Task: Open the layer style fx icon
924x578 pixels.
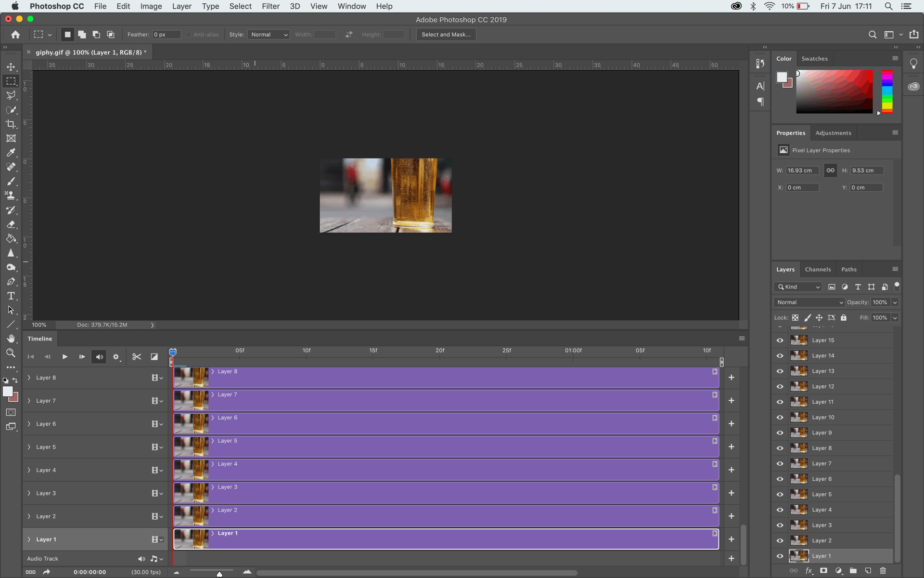Action: coord(809,571)
